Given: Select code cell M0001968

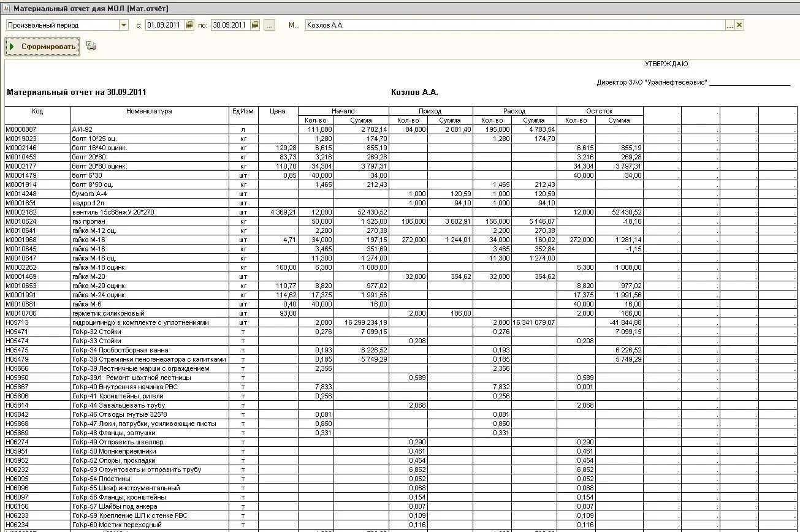Looking at the screenshot, I should pyautogui.click(x=38, y=240).
